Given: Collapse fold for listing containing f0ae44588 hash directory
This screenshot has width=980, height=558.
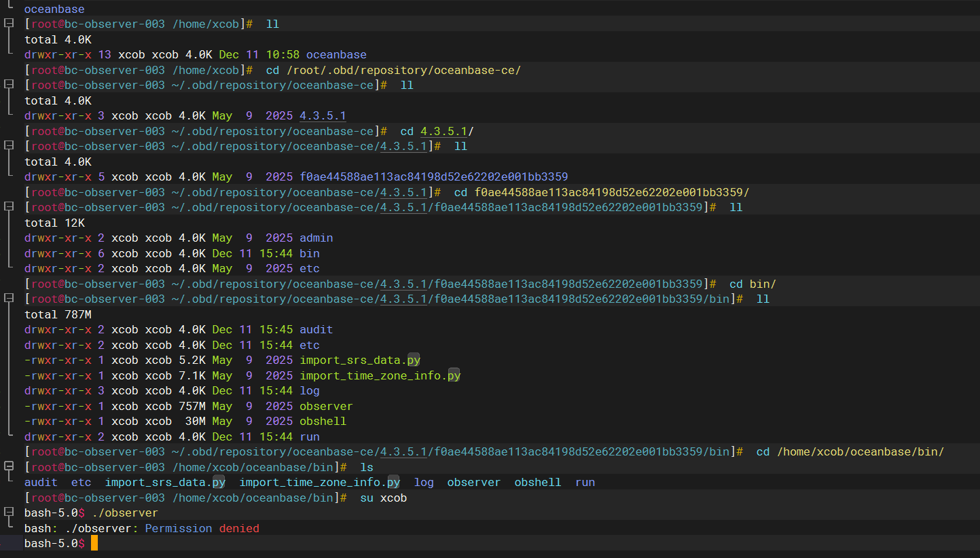Looking at the screenshot, I should (x=9, y=146).
